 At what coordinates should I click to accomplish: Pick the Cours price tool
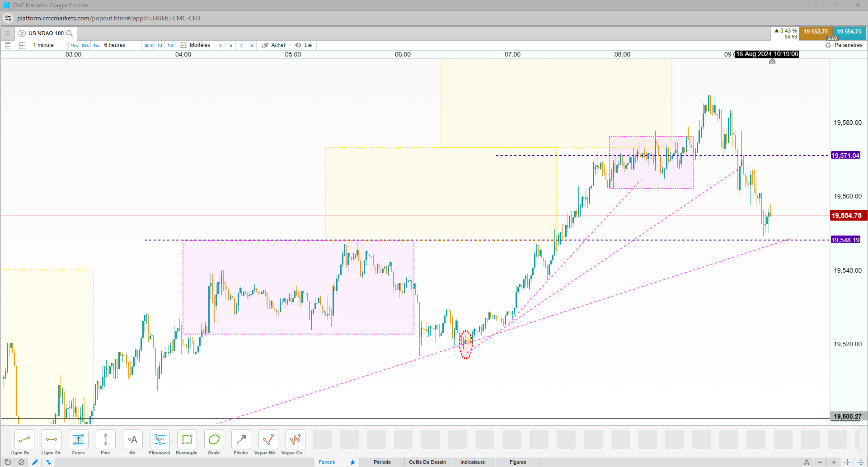click(x=79, y=439)
